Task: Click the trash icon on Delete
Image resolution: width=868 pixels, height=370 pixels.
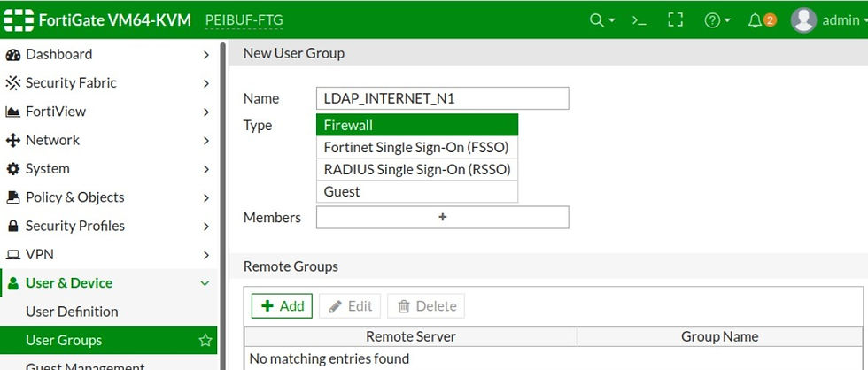Action: pos(404,306)
